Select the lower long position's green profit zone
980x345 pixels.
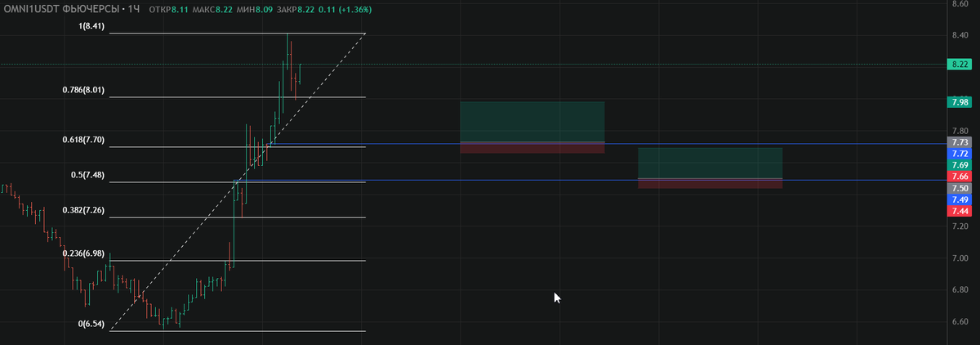710,164
